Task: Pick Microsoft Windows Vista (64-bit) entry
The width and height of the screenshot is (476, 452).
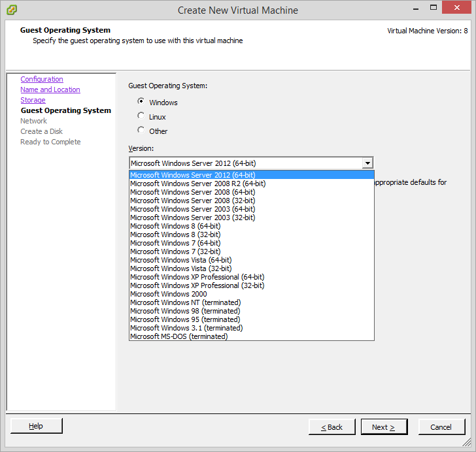Action: (180, 260)
